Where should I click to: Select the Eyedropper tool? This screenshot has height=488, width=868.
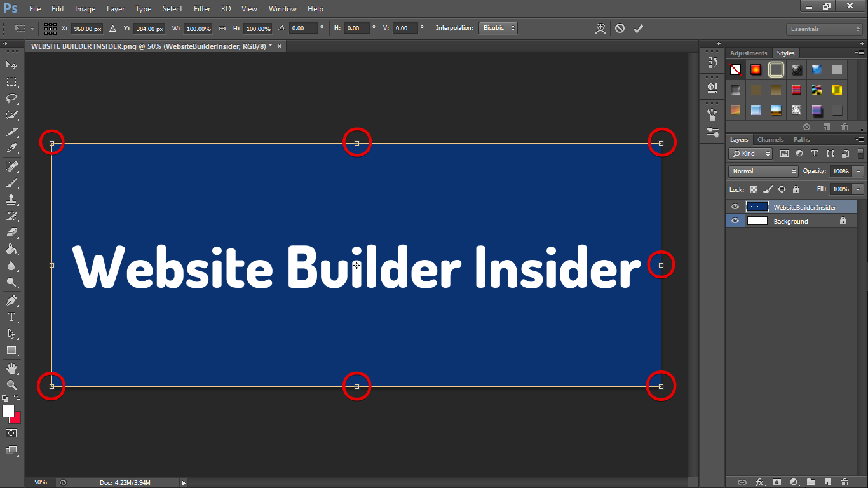(x=11, y=149)
